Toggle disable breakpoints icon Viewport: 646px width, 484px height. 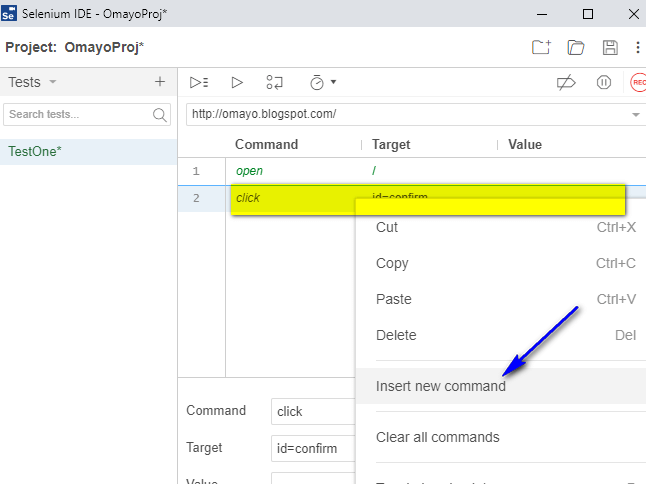[x=566, y=82]
